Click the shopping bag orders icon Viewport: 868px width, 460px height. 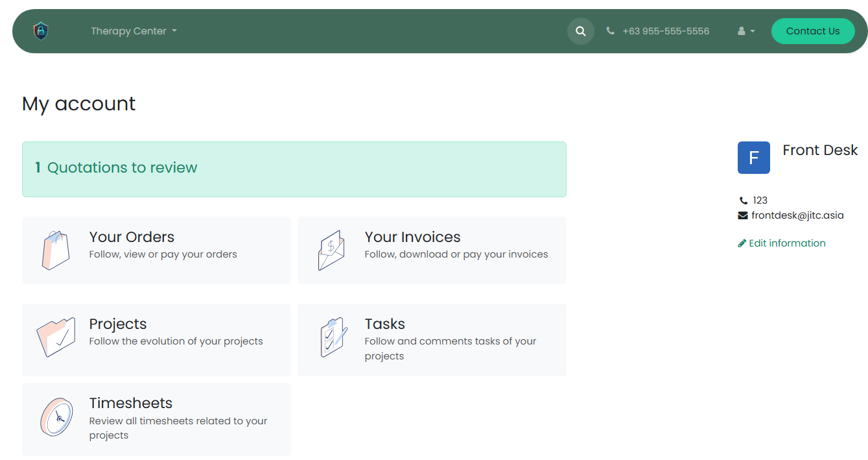click(56, 250)
